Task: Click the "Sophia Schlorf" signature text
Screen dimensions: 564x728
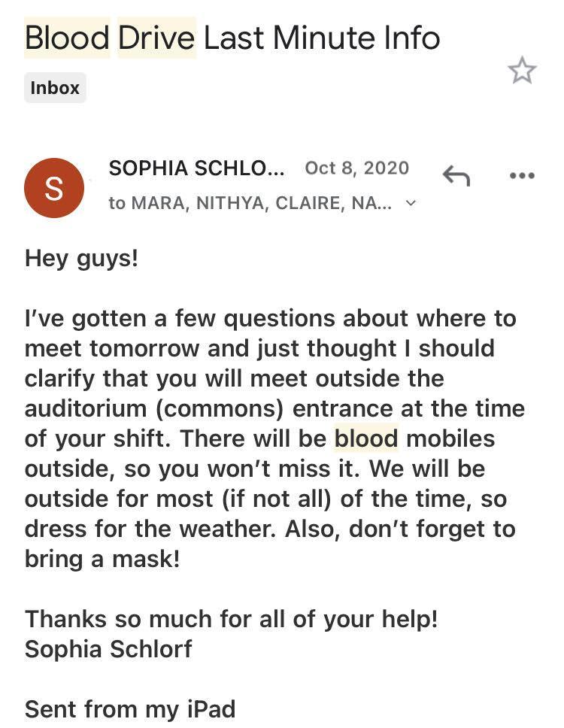Action: (x=108, y=649)
